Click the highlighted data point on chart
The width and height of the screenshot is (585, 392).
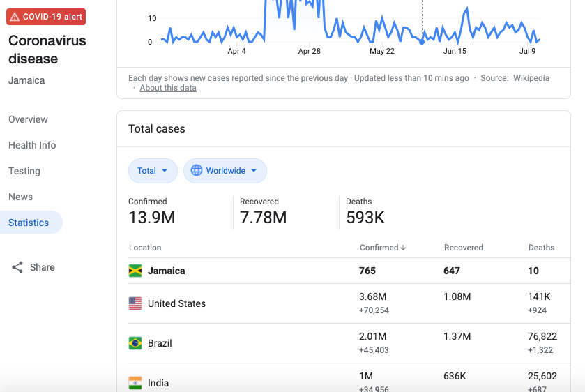pos(422,41)
